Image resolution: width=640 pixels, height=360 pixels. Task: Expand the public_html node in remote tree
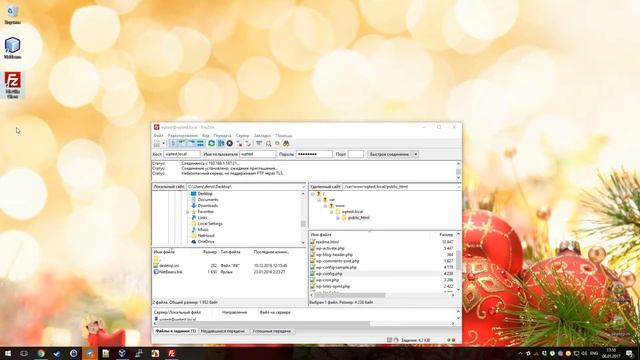338,218
